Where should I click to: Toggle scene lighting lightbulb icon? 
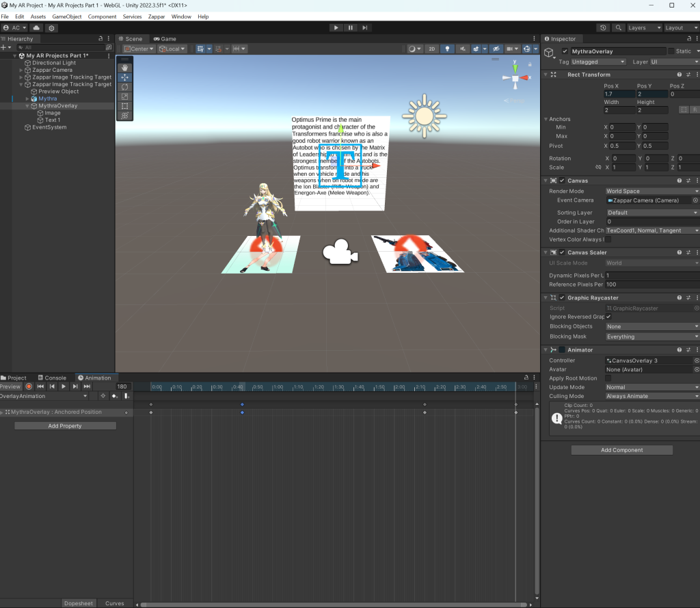[448, 49]
